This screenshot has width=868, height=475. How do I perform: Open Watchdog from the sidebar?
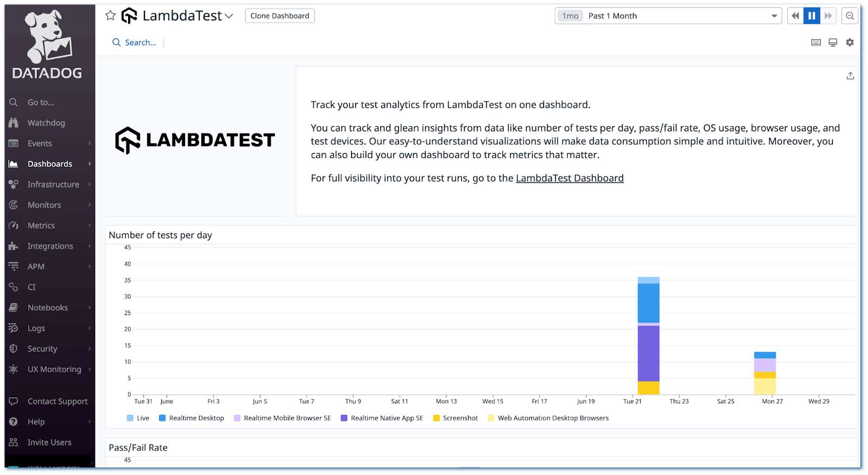pos(49,123)
